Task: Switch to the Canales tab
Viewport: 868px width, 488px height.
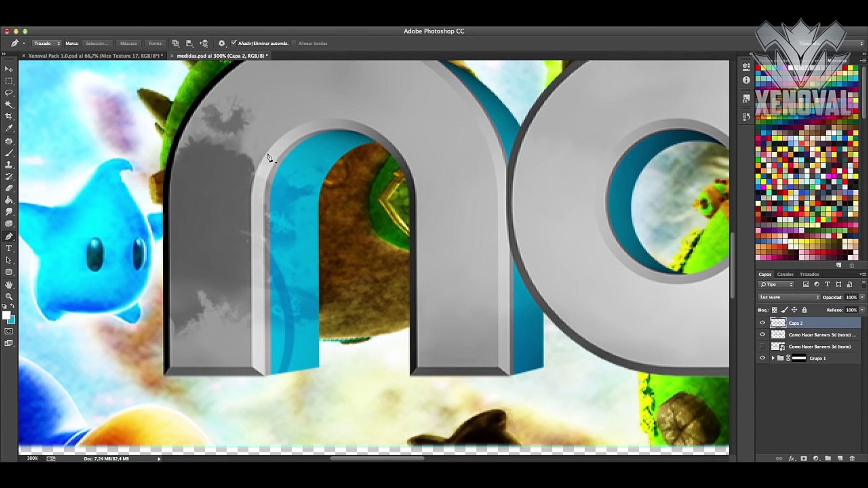Action: tap(785, 274)
